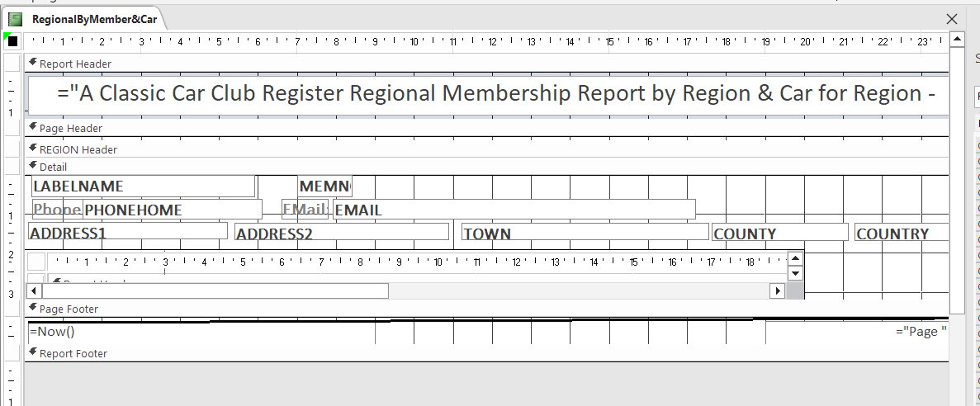Click the report selector square in ruler corner
Viewport: 980px width, 406px height.
pos(12,42)
